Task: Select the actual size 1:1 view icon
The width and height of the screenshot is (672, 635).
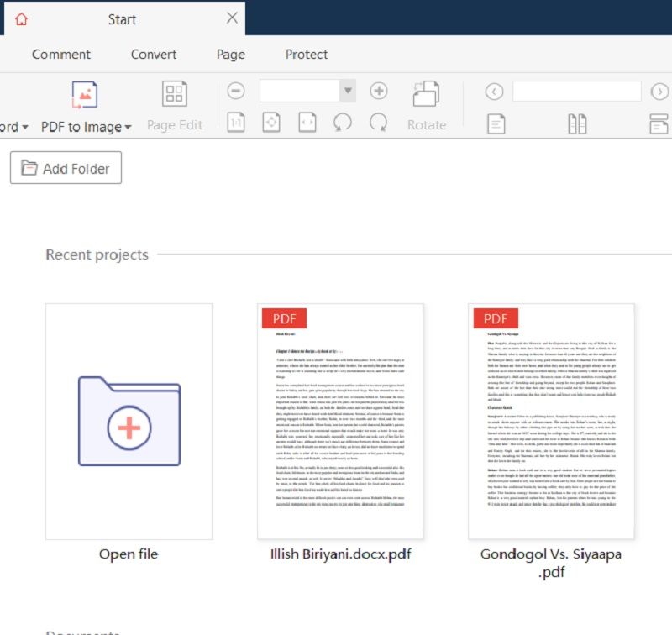Action: coord(235,122)
